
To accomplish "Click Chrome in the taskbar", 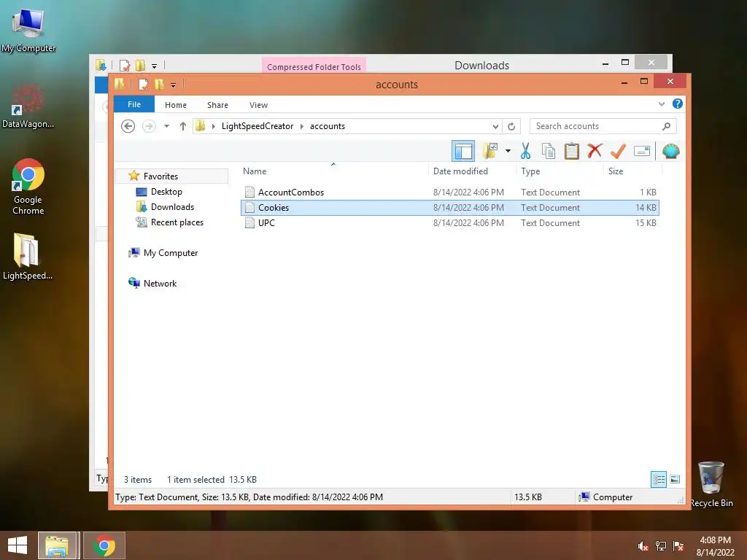I will (x=104, y=545).
